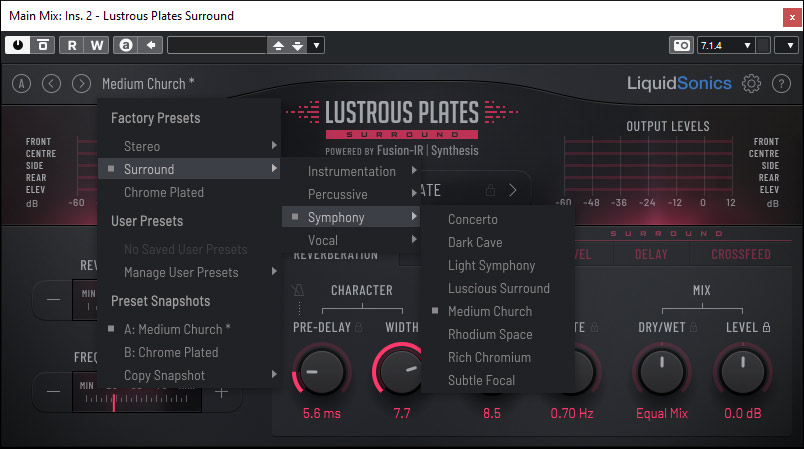Toggle the A/B snapshot button
Screen dimensions: 804x449
coord(22,83)
